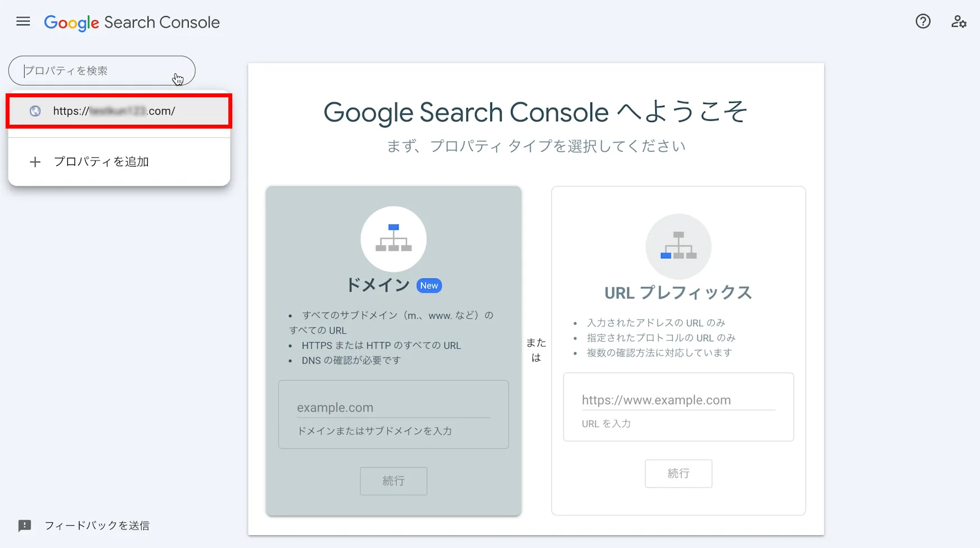Click 続行 button under URL prefix card
The image size is (980, 548).
pyautogui.click(x=678, y=474)
